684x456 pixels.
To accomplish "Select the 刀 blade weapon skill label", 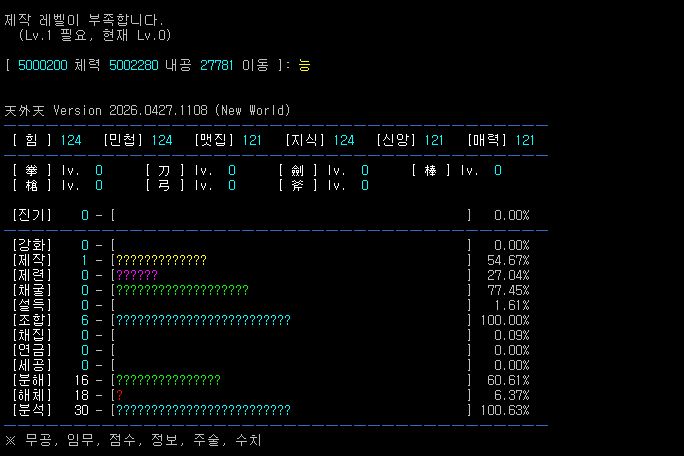I will coord(164,170).
